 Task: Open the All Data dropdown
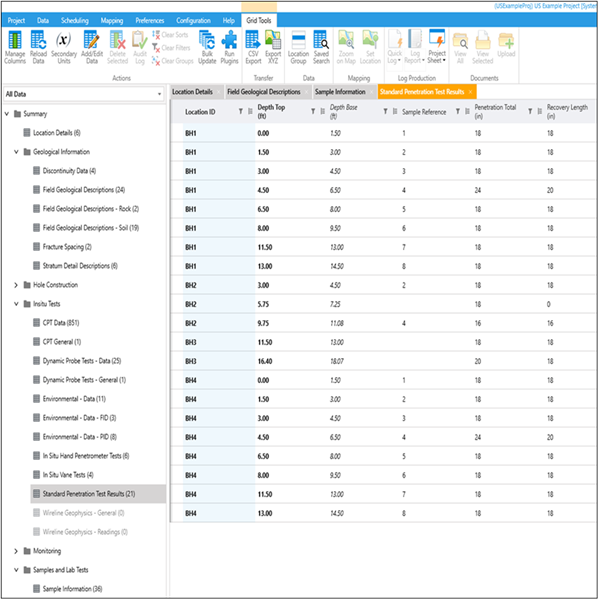[83, 94]
